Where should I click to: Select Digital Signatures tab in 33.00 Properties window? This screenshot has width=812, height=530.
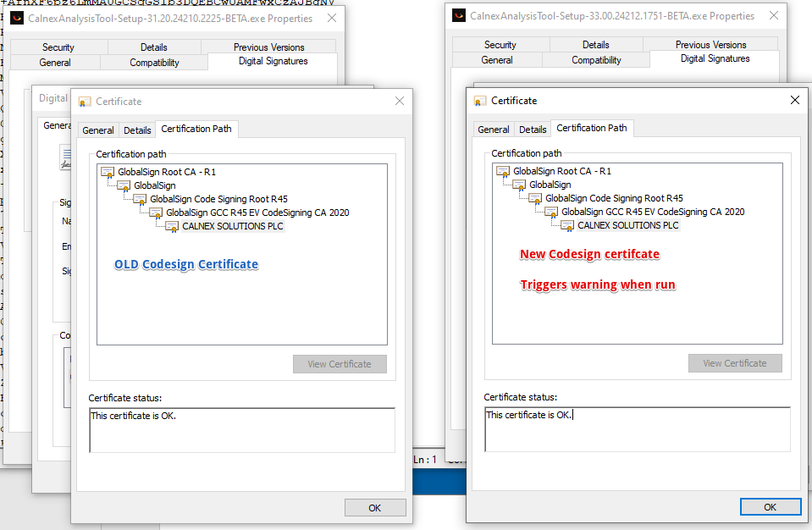[715, 58]
